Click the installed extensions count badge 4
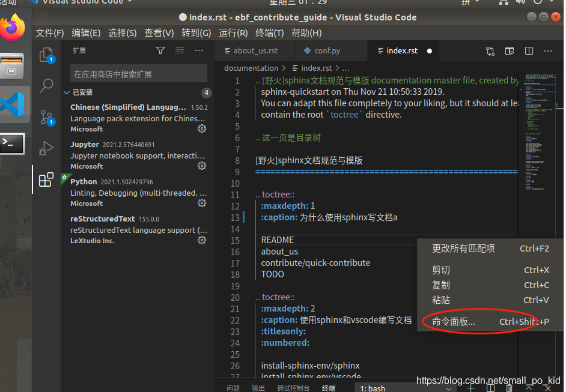566x392 pixels. tap(206, 92)
